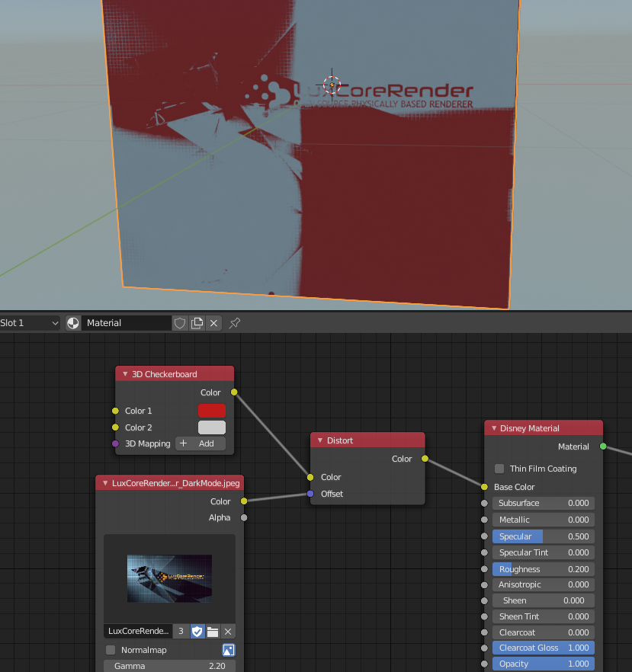The width and height of the screenshot is (632, 672).
Task: Toggle the image fake user shield icon
Action: (197, 631)
